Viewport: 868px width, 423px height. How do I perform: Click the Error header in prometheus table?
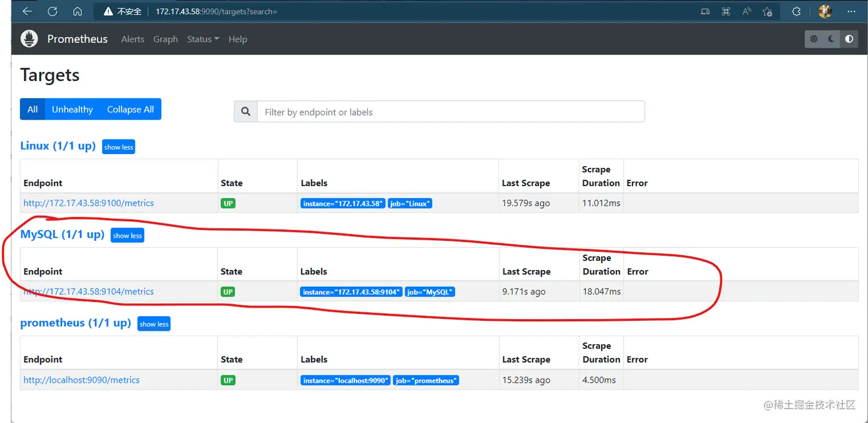[637, 359]
